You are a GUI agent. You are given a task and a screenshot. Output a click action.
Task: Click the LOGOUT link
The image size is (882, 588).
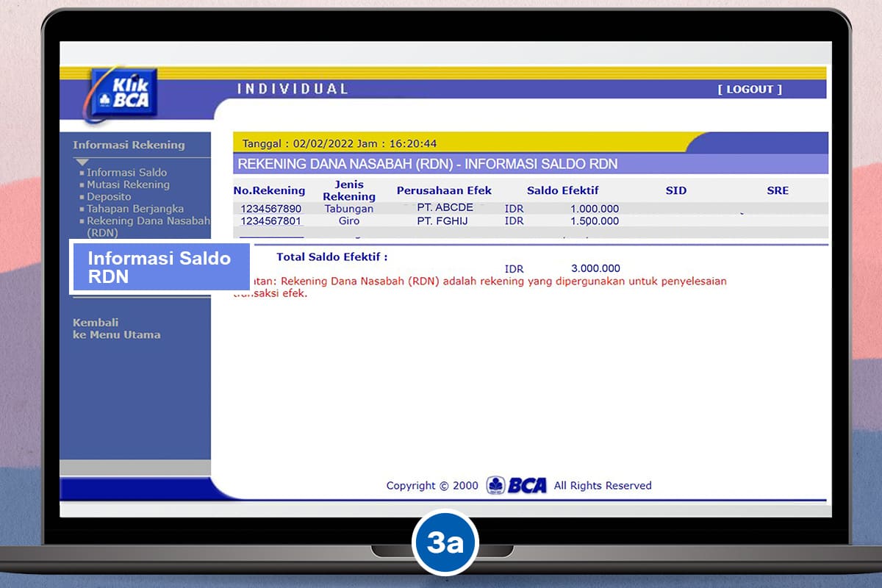750,89
